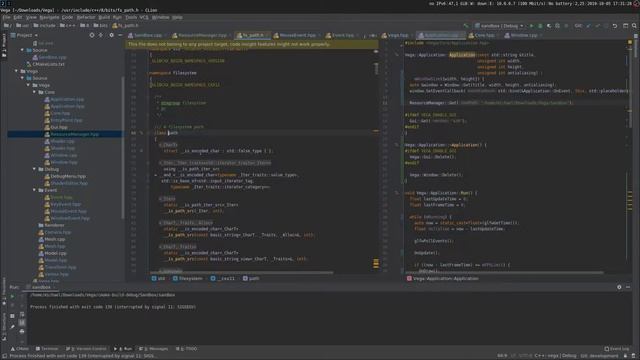
Task: Open the Event Log
Action: (x=617, y=349)
